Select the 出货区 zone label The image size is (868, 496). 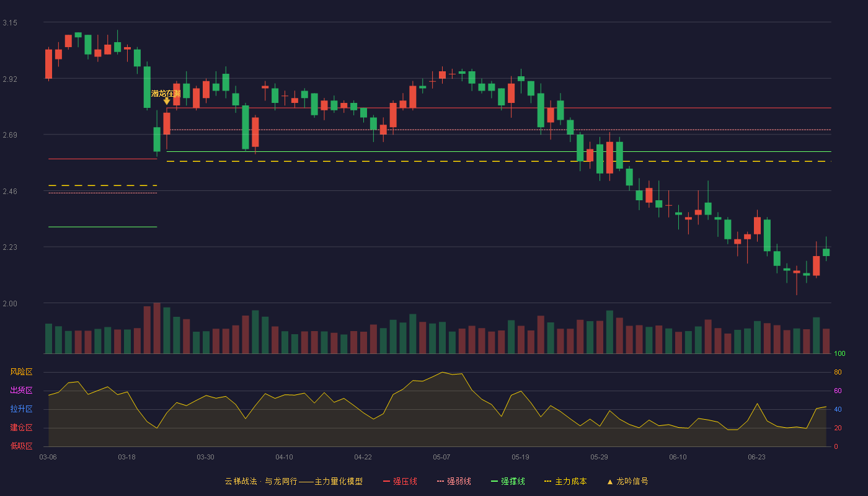pyautogui.click(x=21, y=391)
